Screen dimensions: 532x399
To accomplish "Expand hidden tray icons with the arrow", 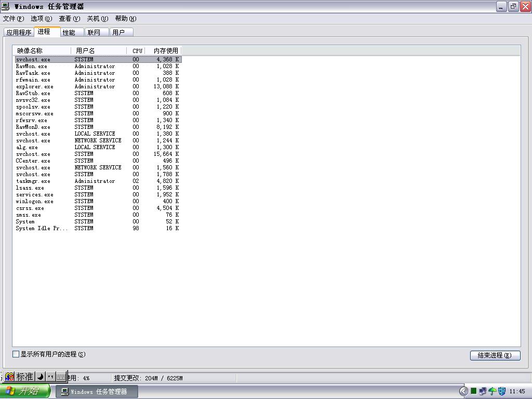I will pyautogui.click(x=463, y=391).
